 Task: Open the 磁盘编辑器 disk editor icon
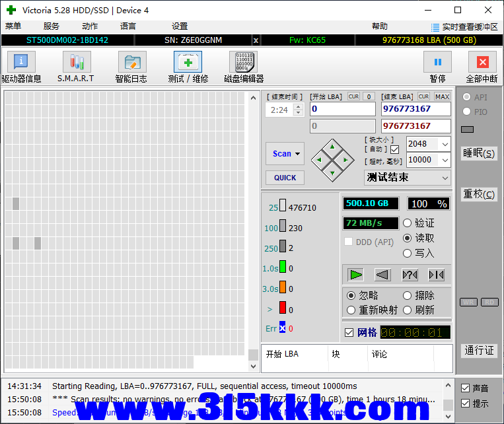pyautogui.click(x=243, y=63)
